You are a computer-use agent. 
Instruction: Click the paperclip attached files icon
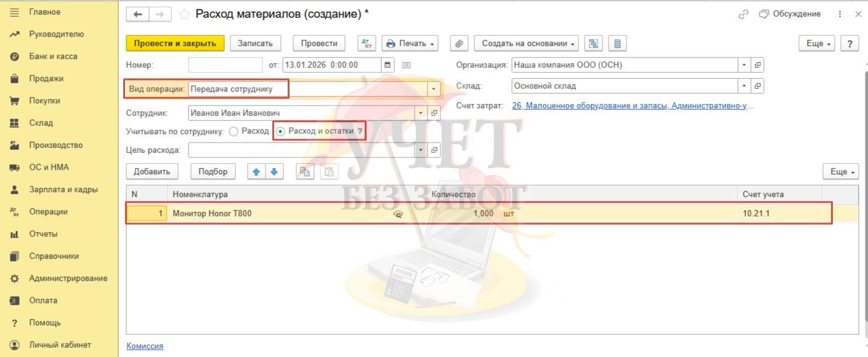coord(458,43)
